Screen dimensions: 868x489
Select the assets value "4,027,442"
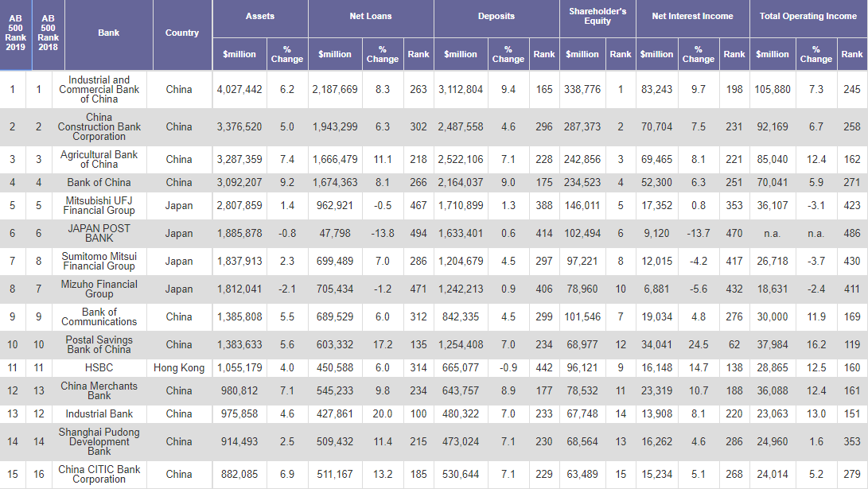[x=239, y=90]
